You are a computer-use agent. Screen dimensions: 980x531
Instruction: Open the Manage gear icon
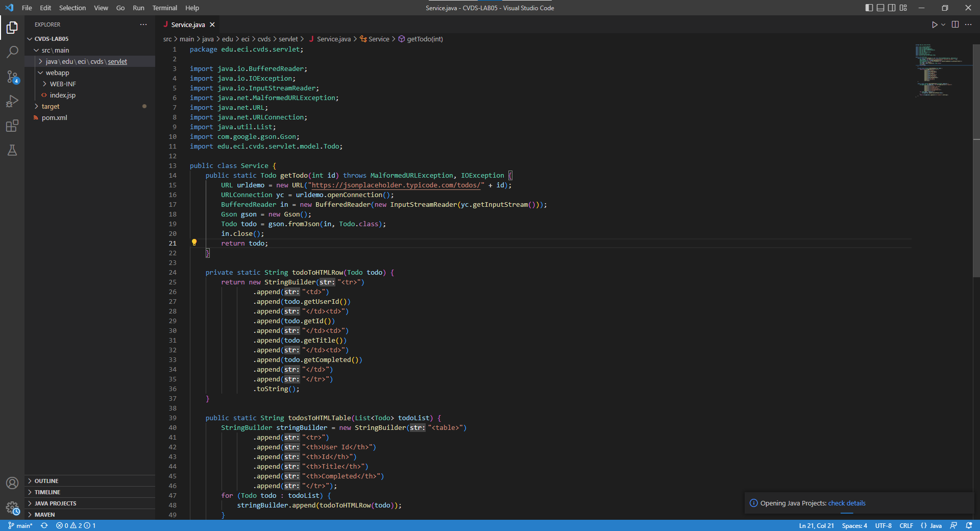[12, 508]
